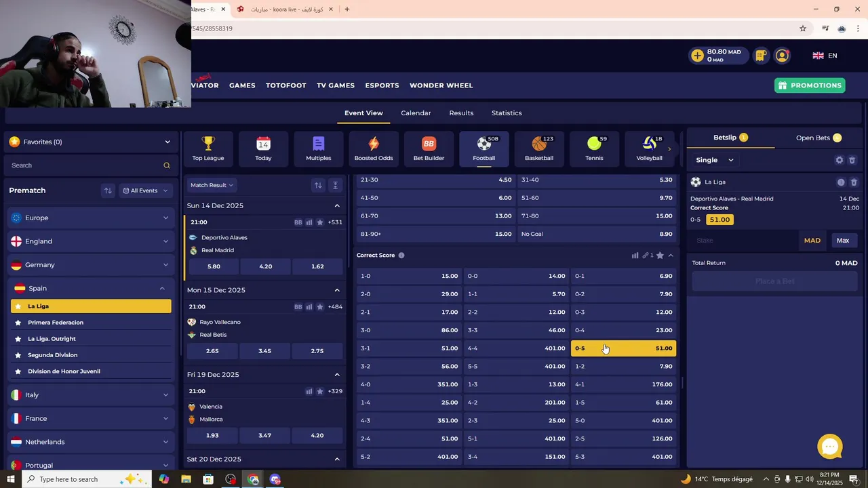The image size is (868, 488).
Task: Select the Basketball sport icon
Action: [539, 148]
